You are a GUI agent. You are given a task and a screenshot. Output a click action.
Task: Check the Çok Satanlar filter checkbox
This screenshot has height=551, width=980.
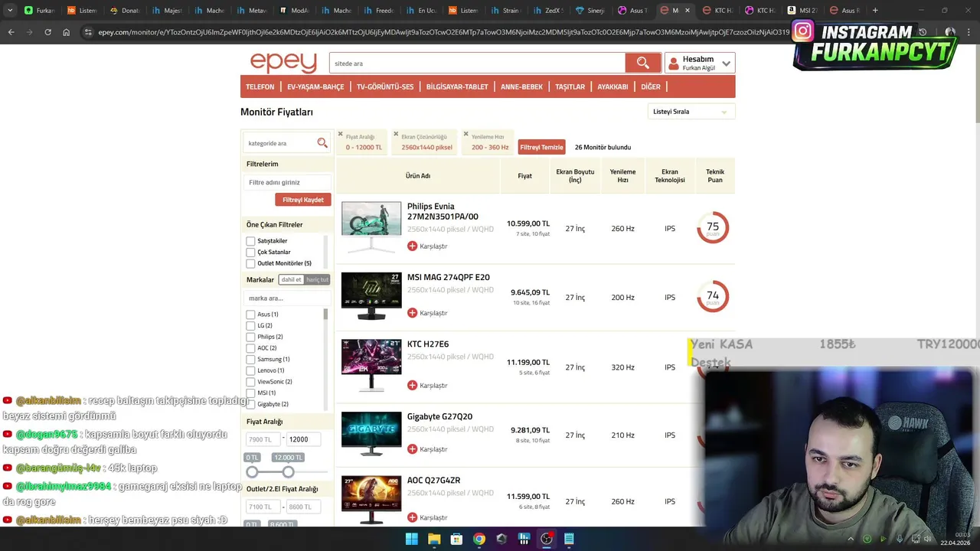tap(250, 252)
